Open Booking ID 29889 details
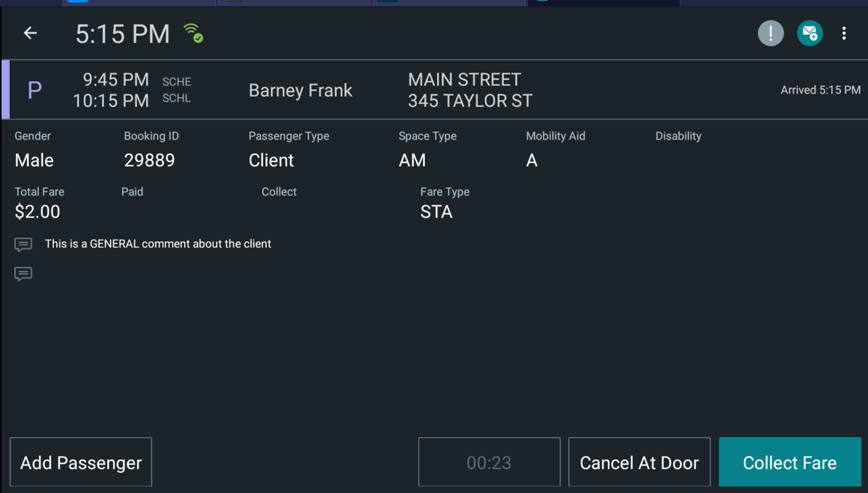 tap(149, 160)
